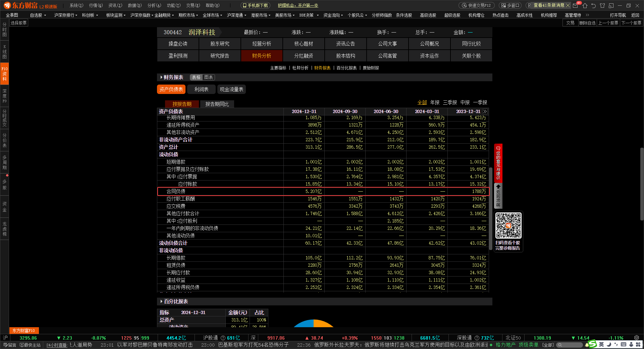Open the 深度F9 sidebar item

click(x=4, y=96)
